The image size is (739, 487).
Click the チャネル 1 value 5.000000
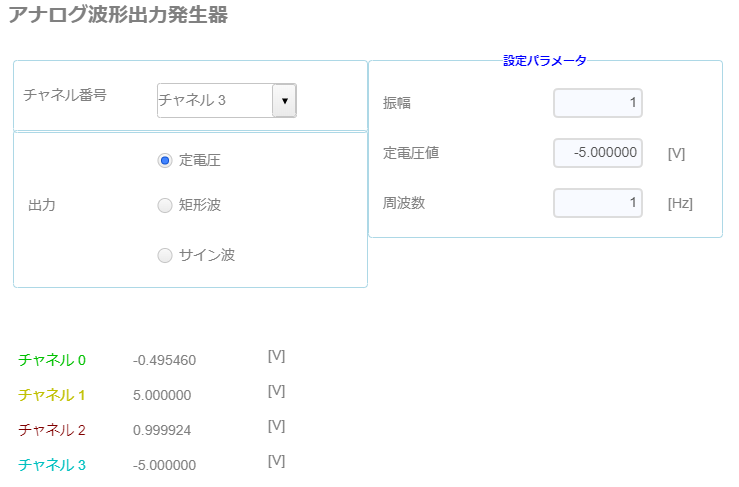click(162, 396)
